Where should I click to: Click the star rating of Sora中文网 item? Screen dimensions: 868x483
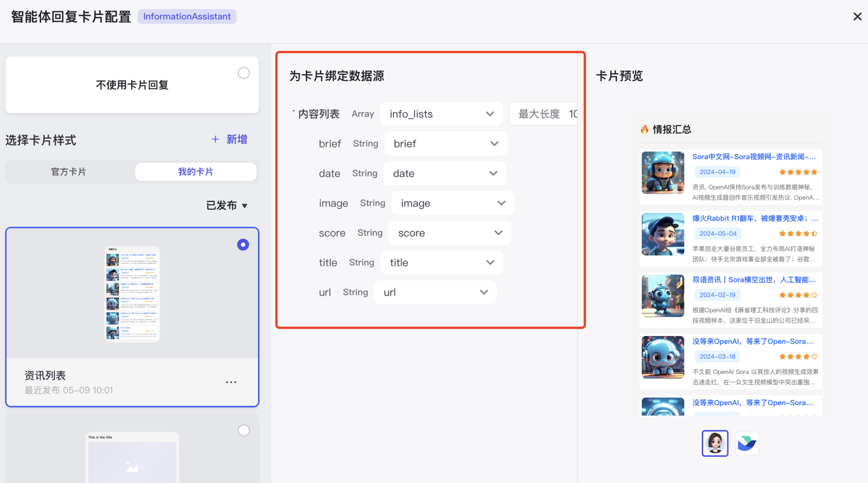click(x=798, y=172)
